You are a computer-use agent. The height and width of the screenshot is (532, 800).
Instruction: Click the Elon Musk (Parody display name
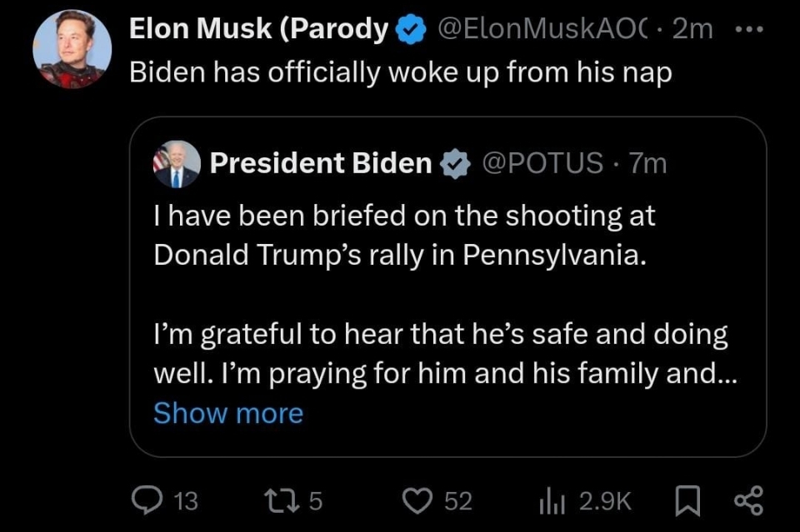258,30
